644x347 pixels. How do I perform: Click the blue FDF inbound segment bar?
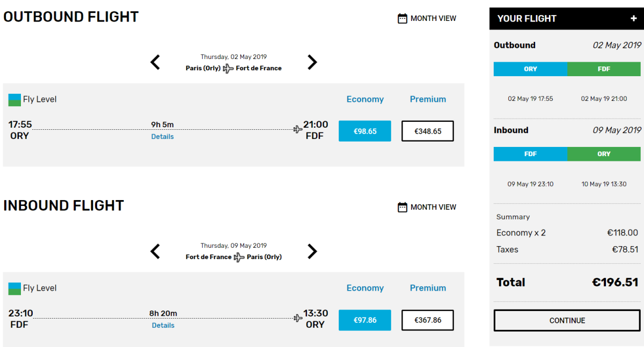530,154
